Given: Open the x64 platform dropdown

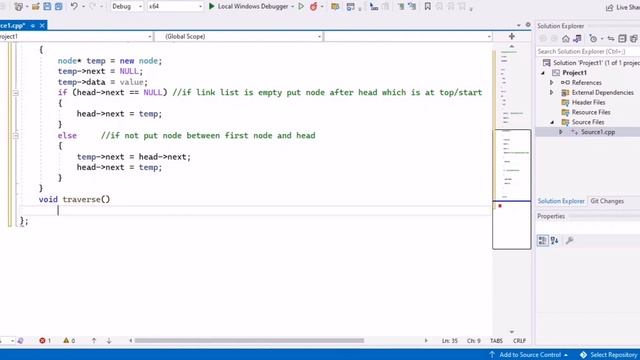Looking at the screenshot, I should pyautogui.click(x=175, y=7).
